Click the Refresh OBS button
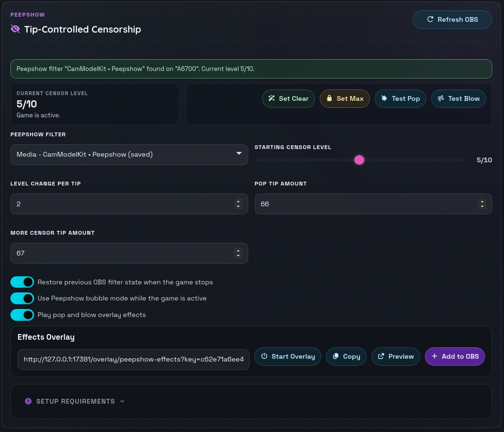 click(452, 19)
